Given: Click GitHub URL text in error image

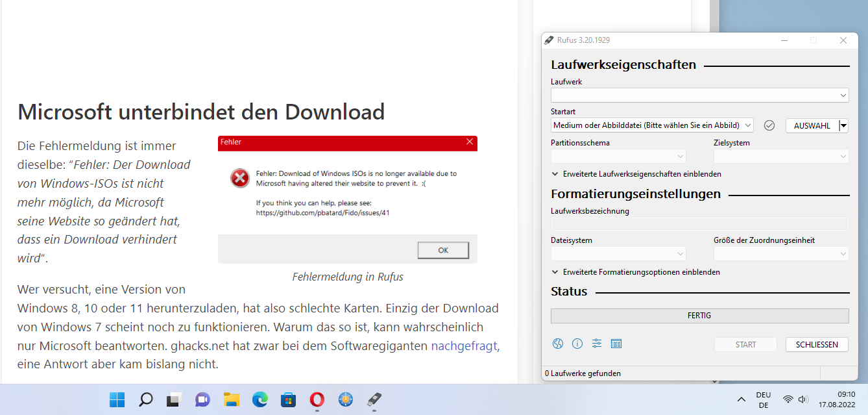Looking at the screenshot, I should coord(322,212).
